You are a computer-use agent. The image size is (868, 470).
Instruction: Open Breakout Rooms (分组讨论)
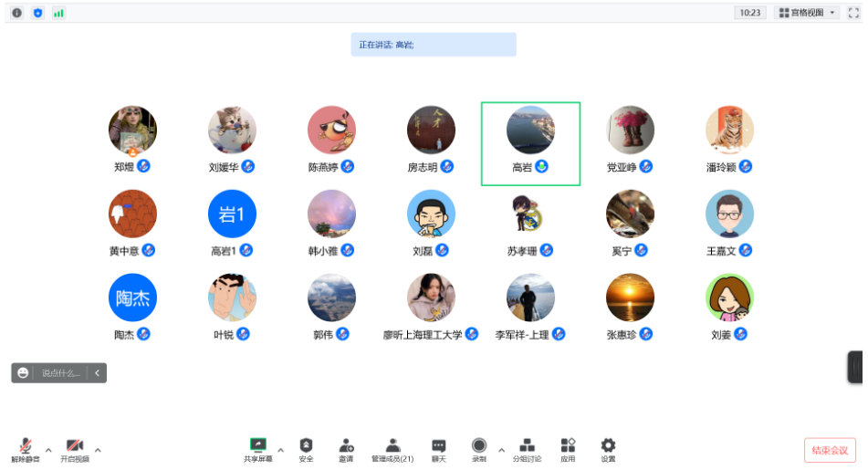[527, 448]
